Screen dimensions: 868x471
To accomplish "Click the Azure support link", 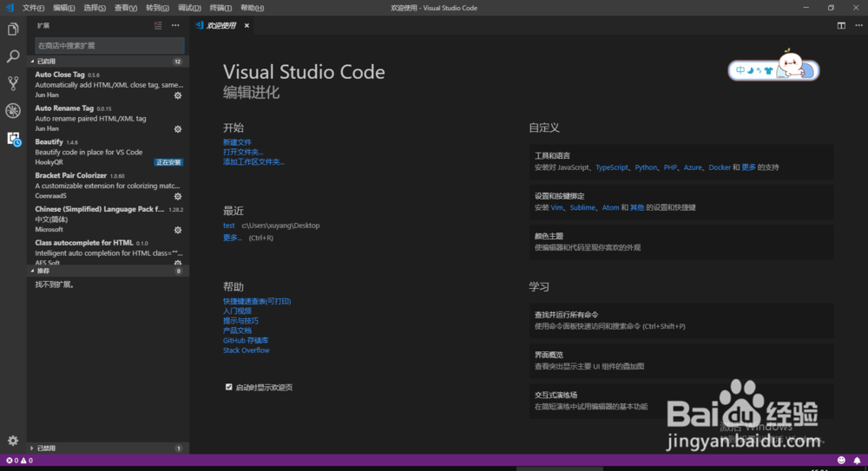I will pyautogui.click(x=693, y=167).
